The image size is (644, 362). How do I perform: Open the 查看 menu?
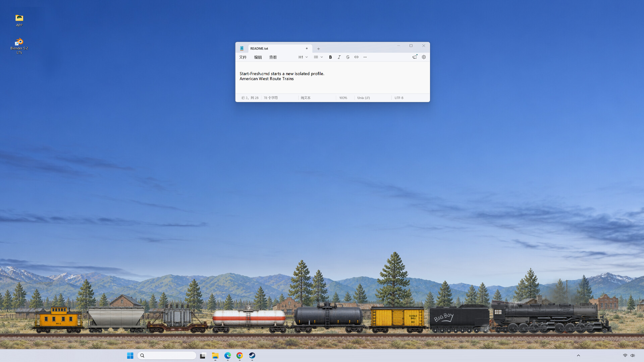coord(273,57)
